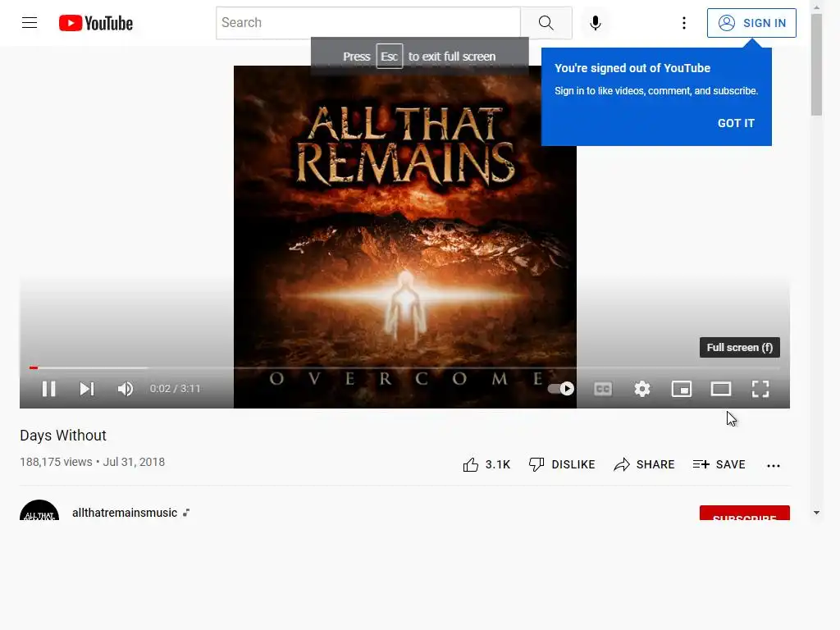The image size is (840, 630).
Task: Open more actions ellipsis below video
Action: point(773,466)
